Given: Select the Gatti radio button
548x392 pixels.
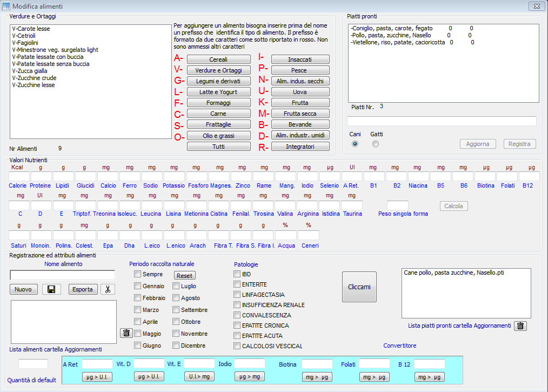Looking at the screenshot, I should tap(376, 144).
